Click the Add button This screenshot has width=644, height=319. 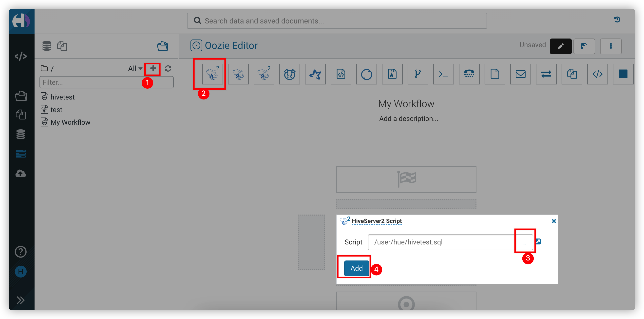click(x=357, y=268)
